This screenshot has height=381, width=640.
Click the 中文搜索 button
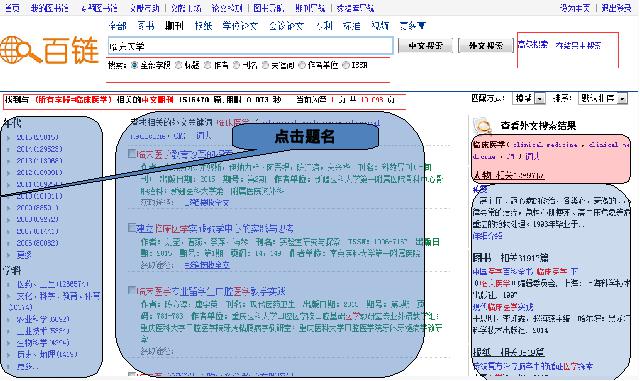[425, 46]
